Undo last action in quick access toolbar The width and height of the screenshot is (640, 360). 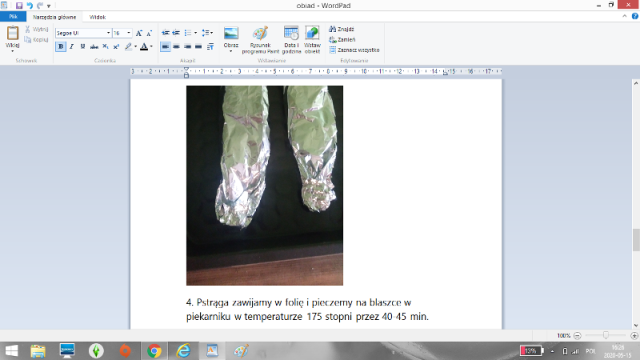tap(29, 6)
